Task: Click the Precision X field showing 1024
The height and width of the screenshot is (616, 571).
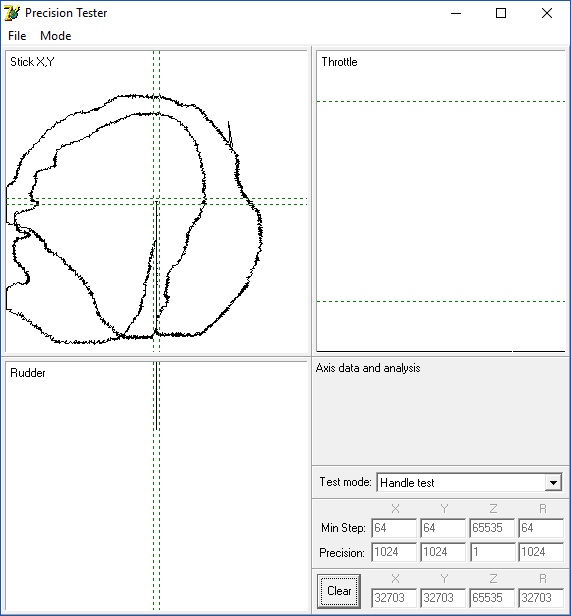Action: point(394,552)
